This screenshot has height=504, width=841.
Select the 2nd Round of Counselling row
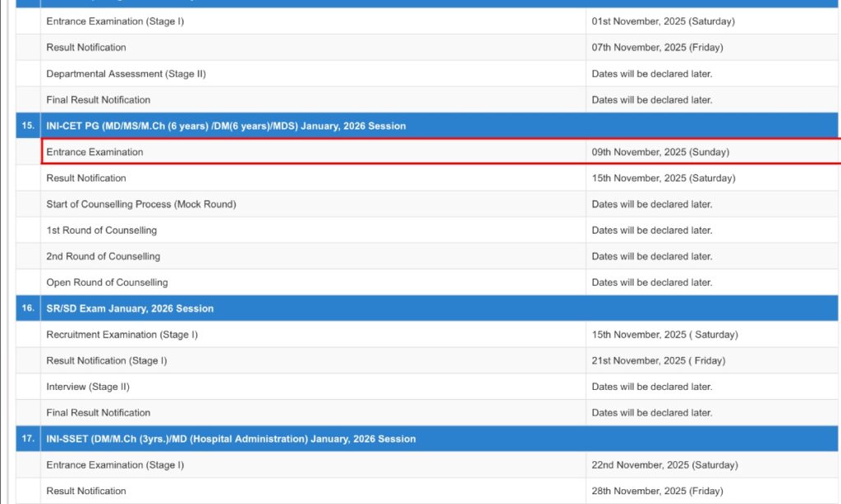(103, 256)
